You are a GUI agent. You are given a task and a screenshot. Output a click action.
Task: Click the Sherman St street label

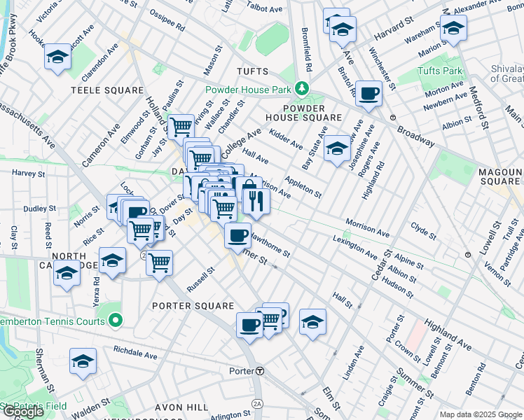pos(44,370)
